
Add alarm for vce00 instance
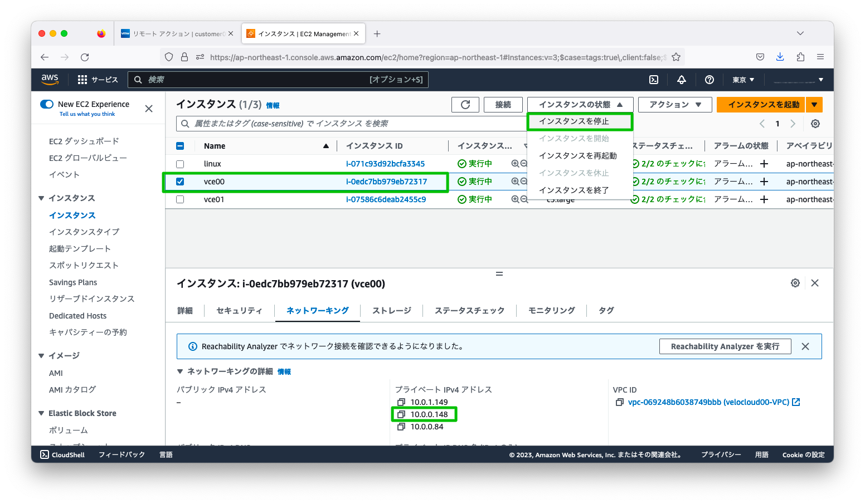(x=764, y=182)
